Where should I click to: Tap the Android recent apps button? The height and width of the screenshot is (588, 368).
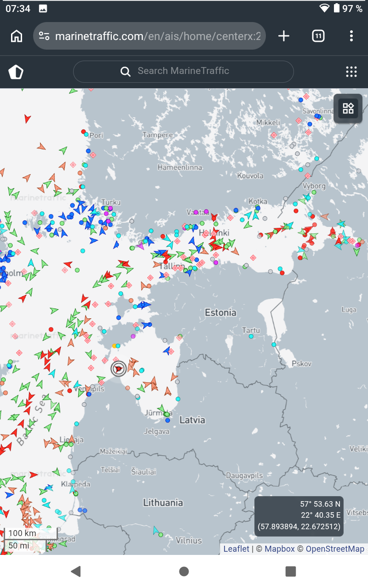click(291, 571)
